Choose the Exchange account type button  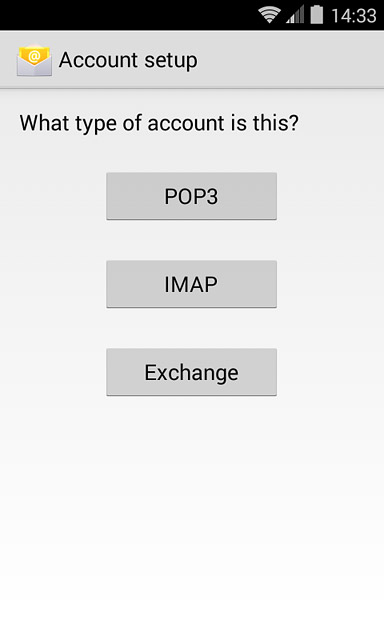pos(191,372)
